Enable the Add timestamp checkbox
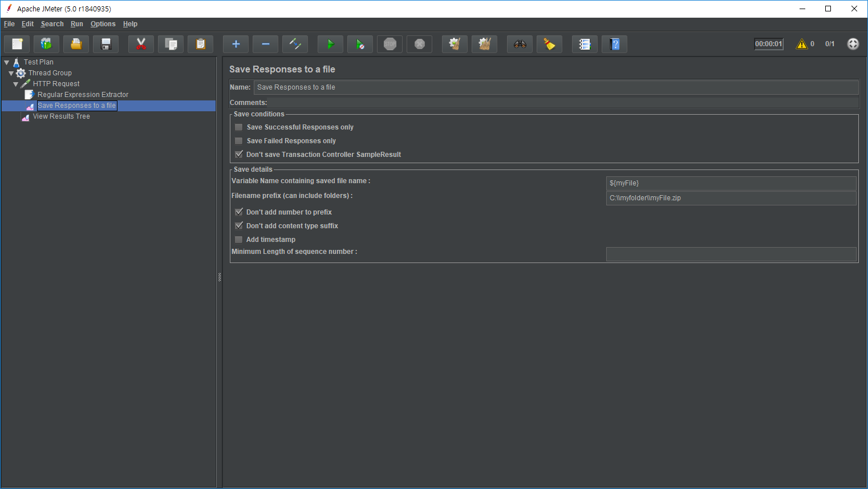Viewport: 868px width, 489px height. click(x=239, y=240)
